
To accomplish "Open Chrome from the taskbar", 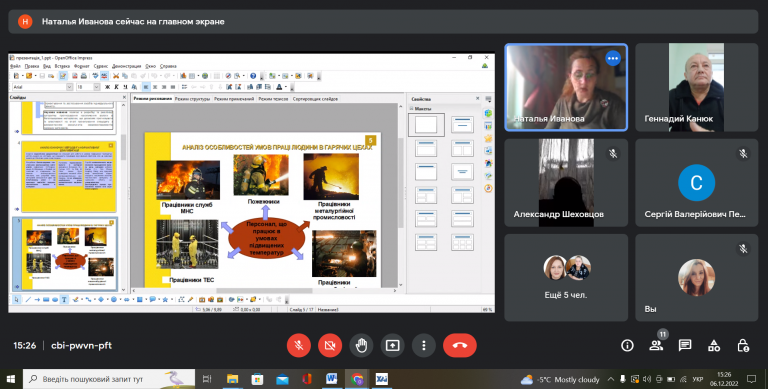I will click(x=357, y=379).
